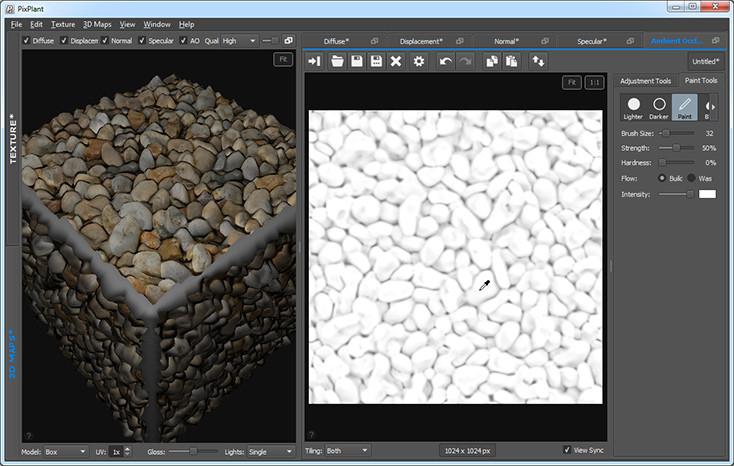
Task: Open the File menu
Action: pos(16,24)
